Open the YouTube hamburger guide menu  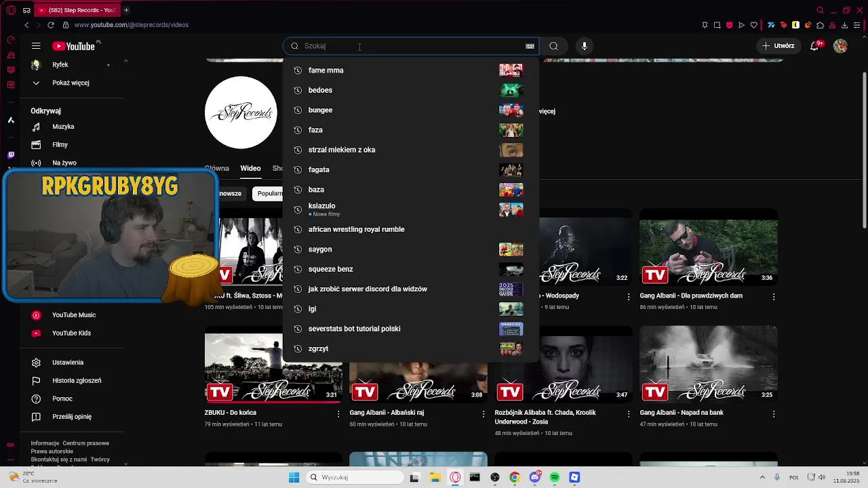point(36,46)
